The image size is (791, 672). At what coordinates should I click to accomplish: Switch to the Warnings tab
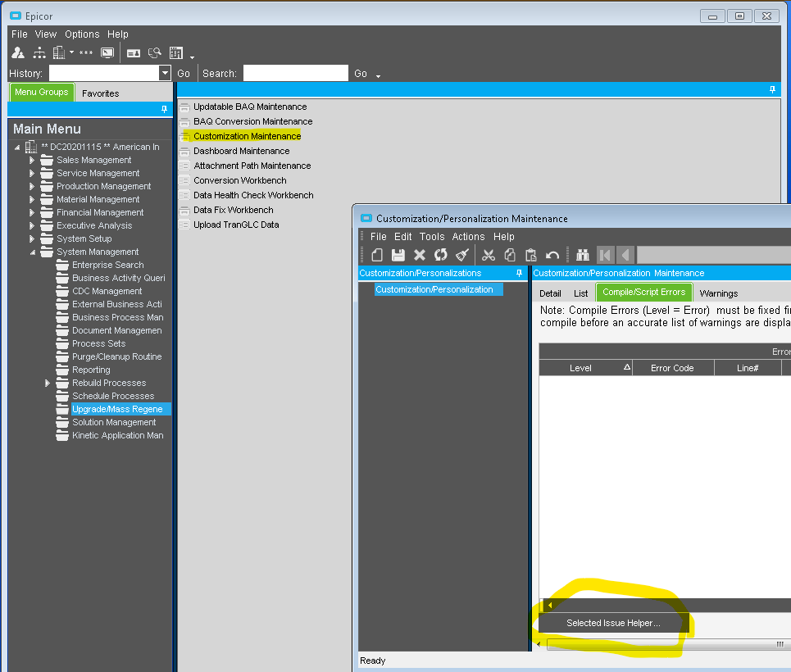click(718, 293)
